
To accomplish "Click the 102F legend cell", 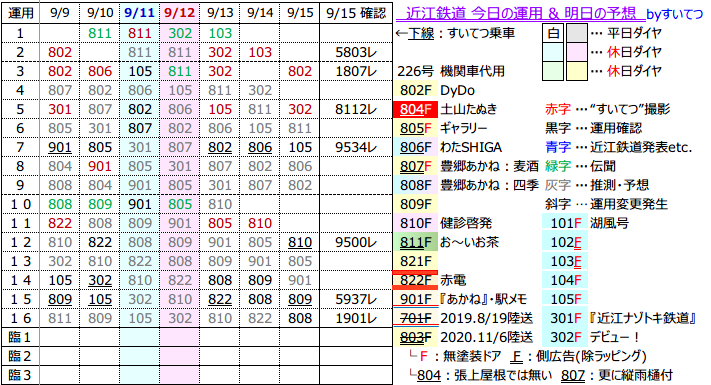I will (x=565, y=242).
